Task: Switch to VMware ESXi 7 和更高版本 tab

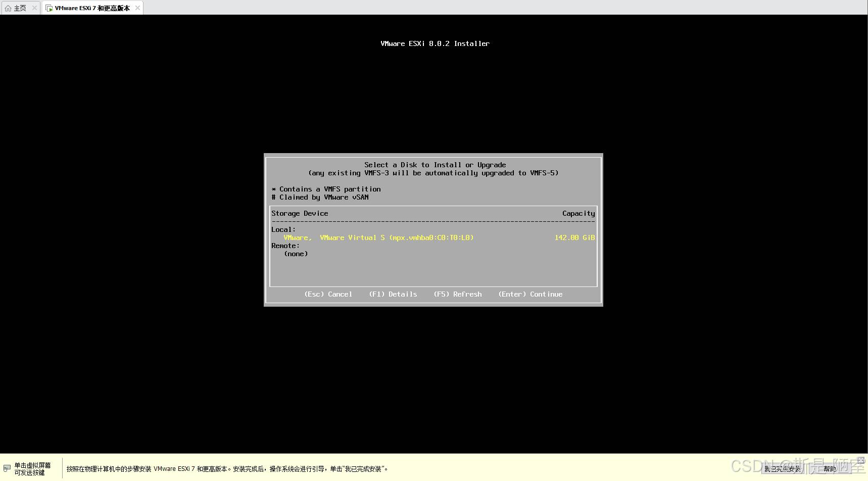Action: click(x=92, y=8)
